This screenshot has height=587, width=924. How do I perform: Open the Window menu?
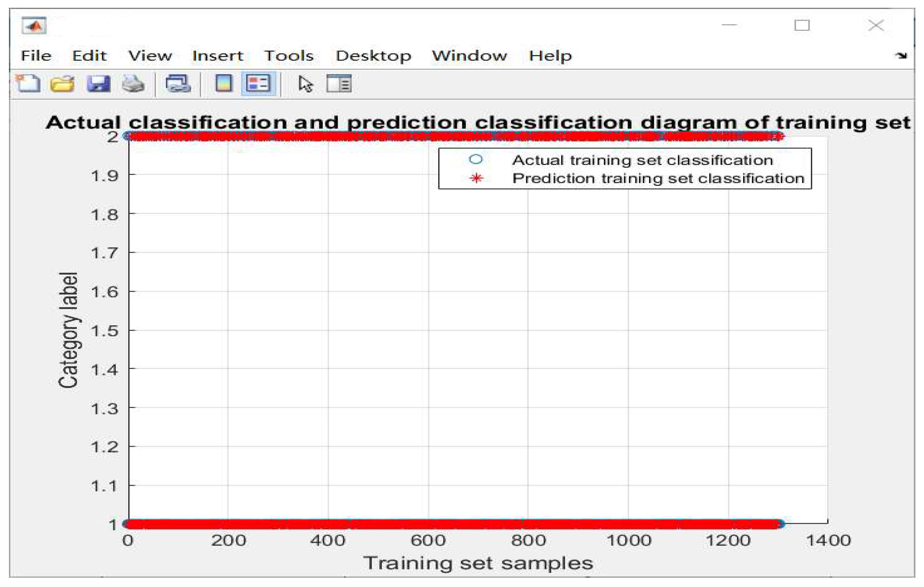469,56
